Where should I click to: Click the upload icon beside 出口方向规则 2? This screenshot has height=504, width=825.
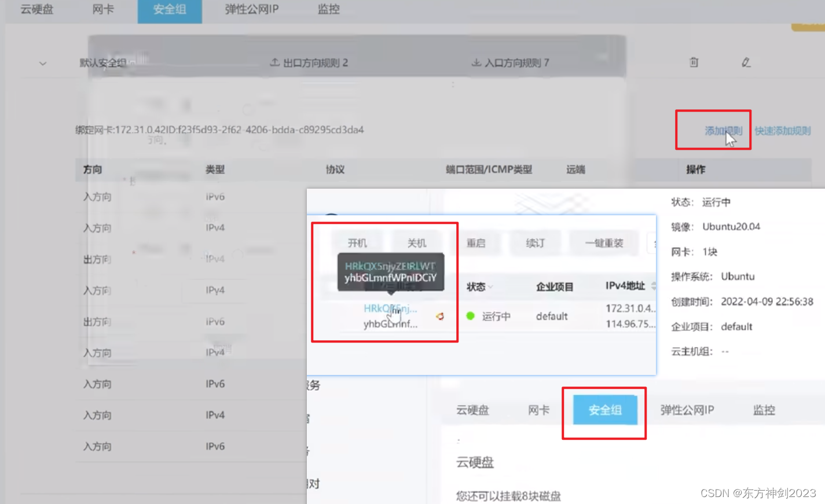coord(275,62)
